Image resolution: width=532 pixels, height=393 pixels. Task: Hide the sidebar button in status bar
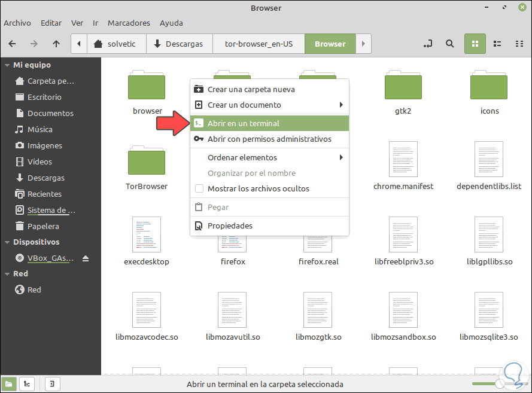53,384
